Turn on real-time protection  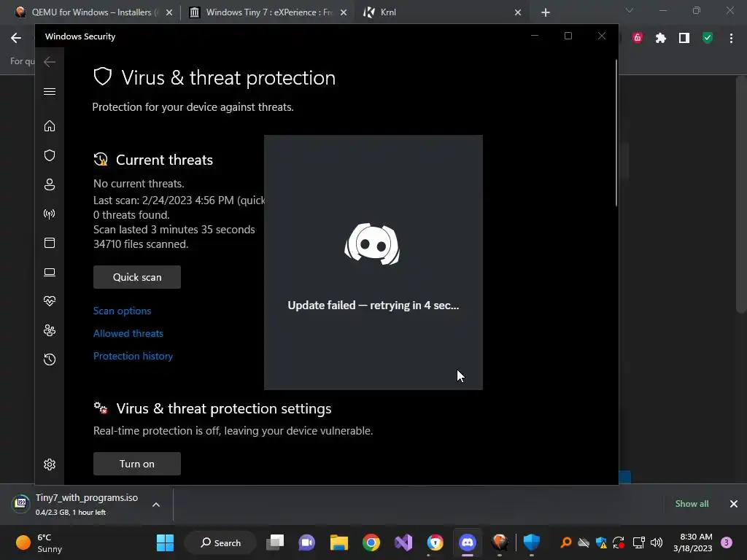137,464
